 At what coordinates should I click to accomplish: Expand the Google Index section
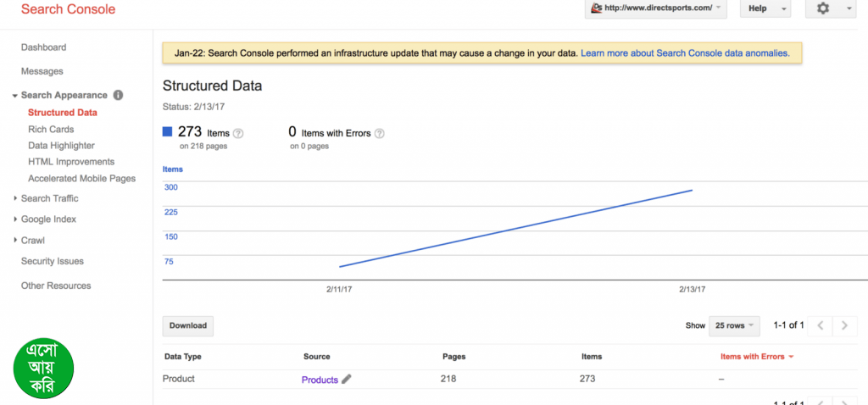pyautogui.click(x=48, y=219)
